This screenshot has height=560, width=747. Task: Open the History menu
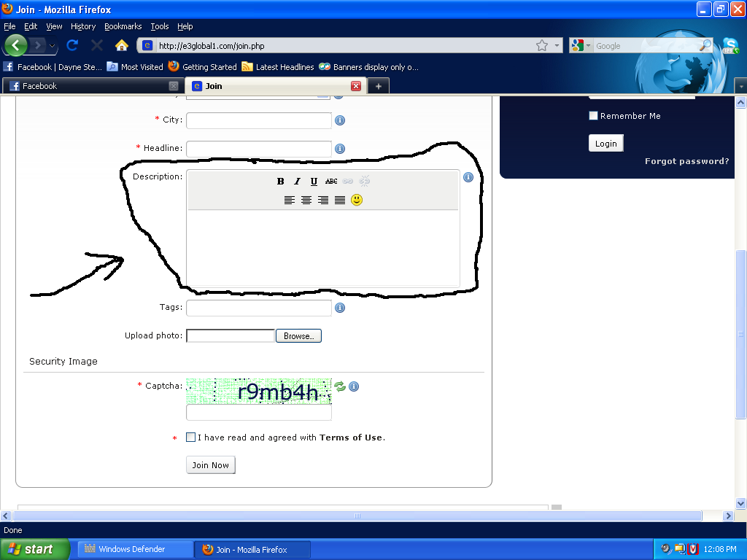click(x=83, y=26)
